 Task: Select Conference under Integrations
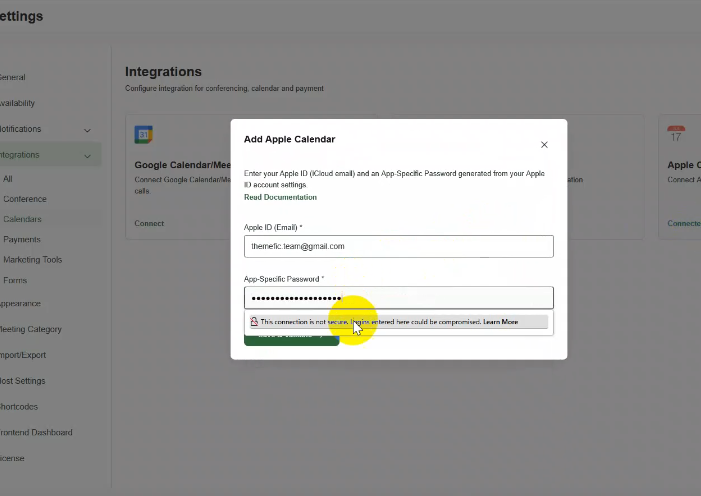click(24, 199)
